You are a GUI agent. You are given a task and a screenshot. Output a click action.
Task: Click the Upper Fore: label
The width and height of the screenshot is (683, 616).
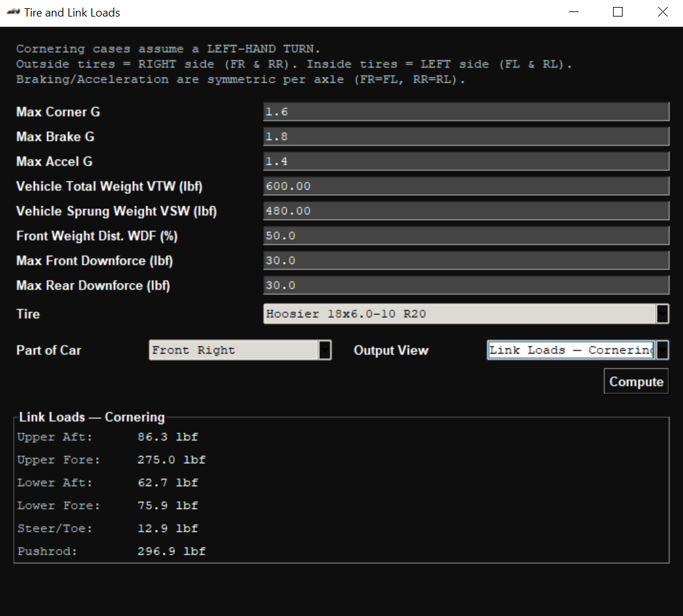pos(59,460)
